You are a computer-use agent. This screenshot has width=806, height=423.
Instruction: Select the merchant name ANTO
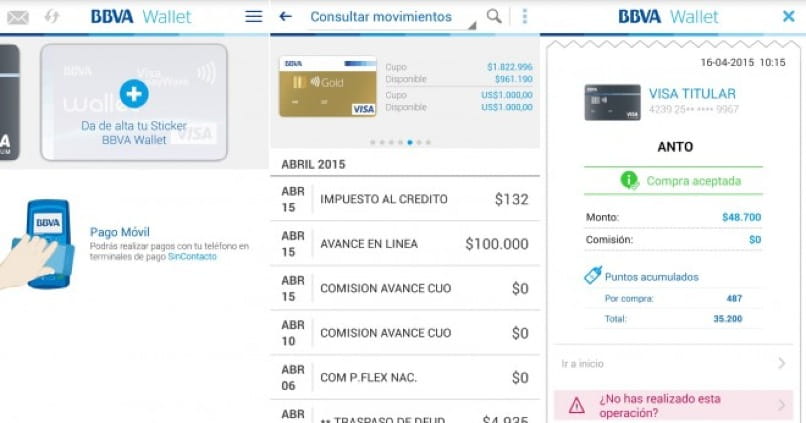coord(675,147)
